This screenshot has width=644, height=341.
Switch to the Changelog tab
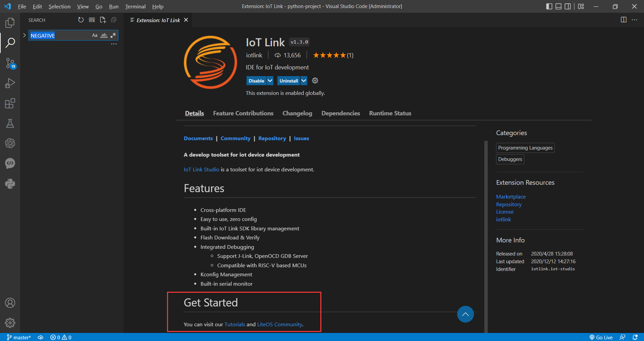297,113
